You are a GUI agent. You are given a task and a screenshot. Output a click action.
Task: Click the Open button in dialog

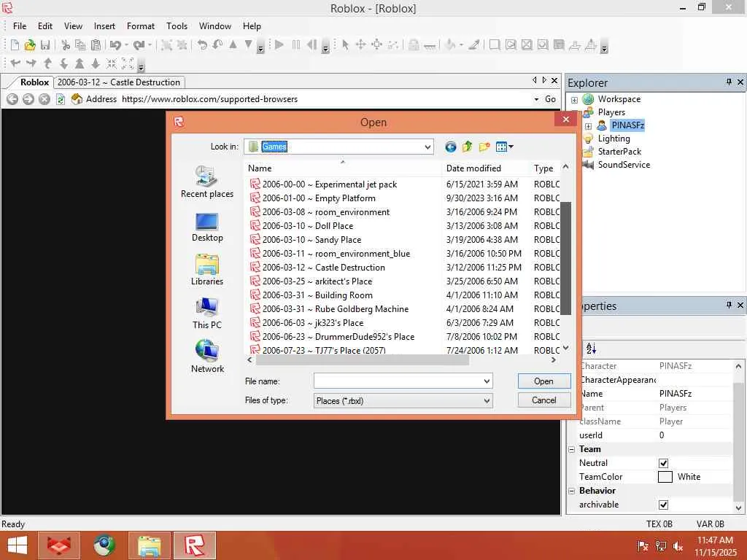(x=543, y=381)
